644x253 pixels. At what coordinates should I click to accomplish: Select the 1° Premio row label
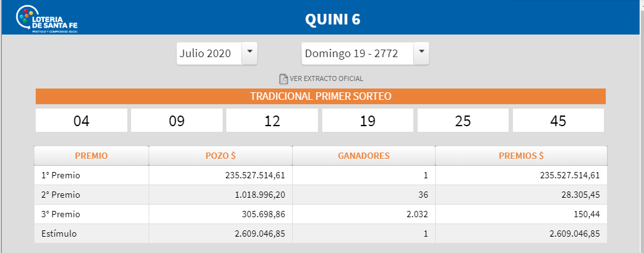point(61,175)
